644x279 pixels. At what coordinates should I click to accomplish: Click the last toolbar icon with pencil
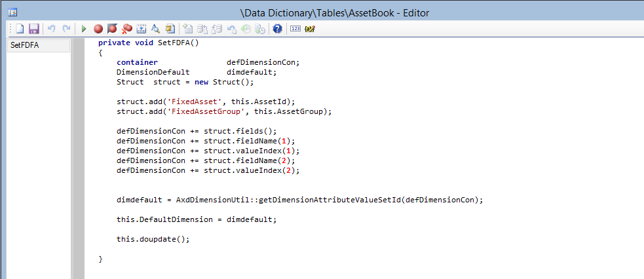pyautogui.click(x=310, y=29)
